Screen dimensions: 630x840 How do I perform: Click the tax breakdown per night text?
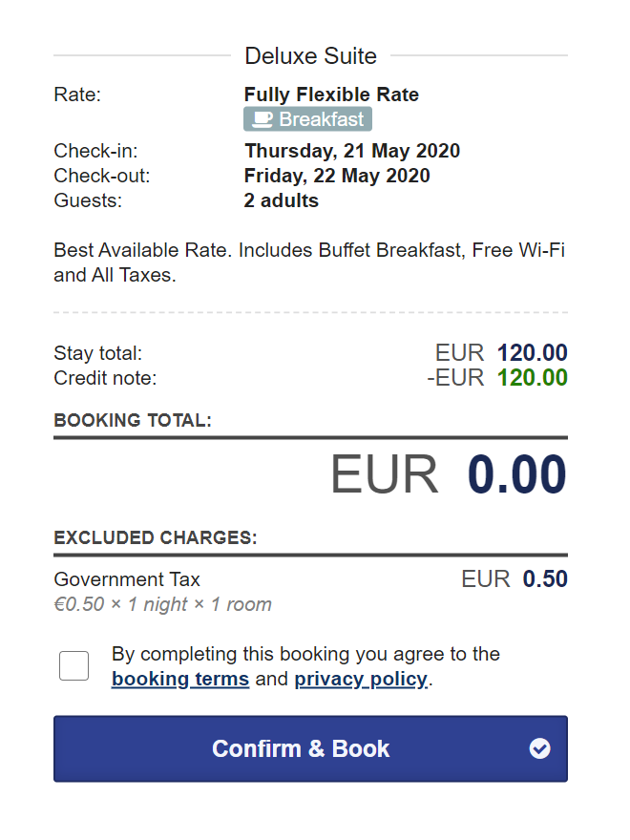(163, 604)
